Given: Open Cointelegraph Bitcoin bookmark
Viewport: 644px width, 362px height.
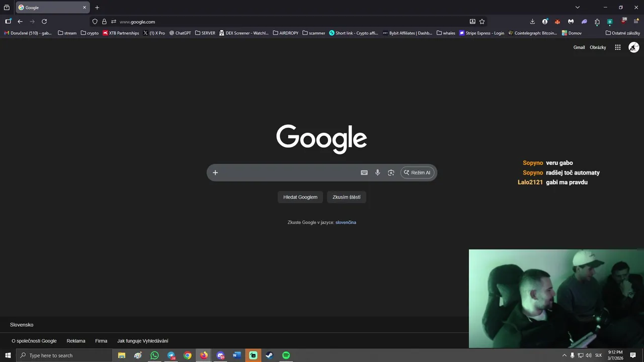Looking at the screenshot, I should coord(533,33).
